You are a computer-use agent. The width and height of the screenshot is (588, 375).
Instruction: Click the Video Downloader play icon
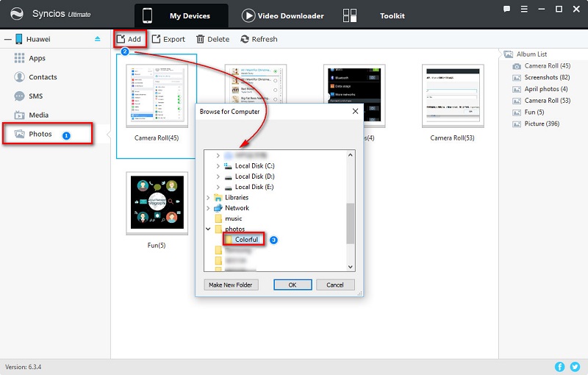[248, 15]
